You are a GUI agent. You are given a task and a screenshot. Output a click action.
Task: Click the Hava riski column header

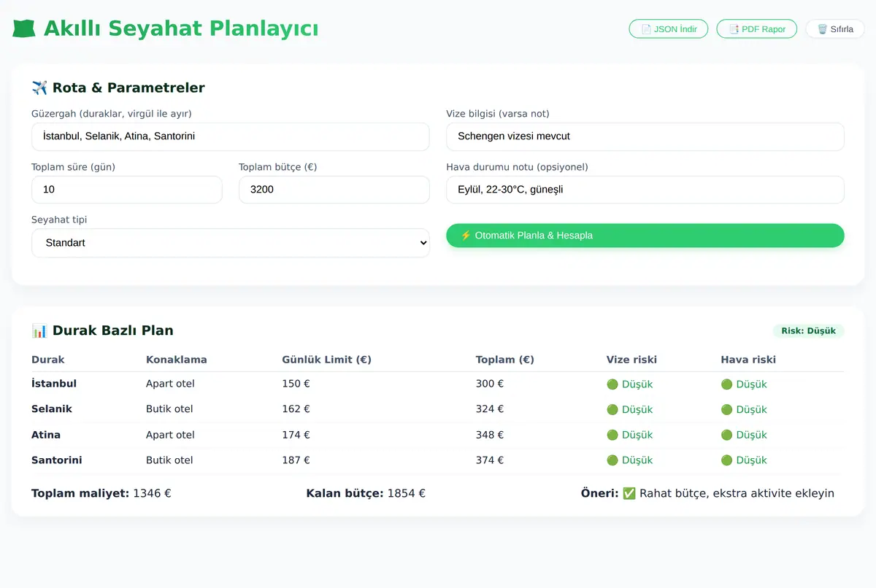tap(748, 360)
